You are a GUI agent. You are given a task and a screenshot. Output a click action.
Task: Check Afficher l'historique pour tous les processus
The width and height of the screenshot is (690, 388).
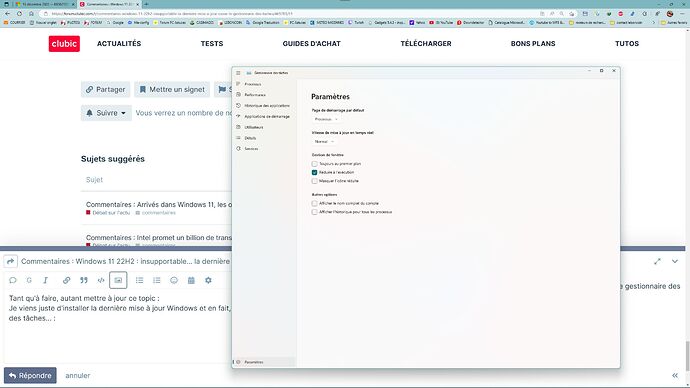tap(314, 212)
